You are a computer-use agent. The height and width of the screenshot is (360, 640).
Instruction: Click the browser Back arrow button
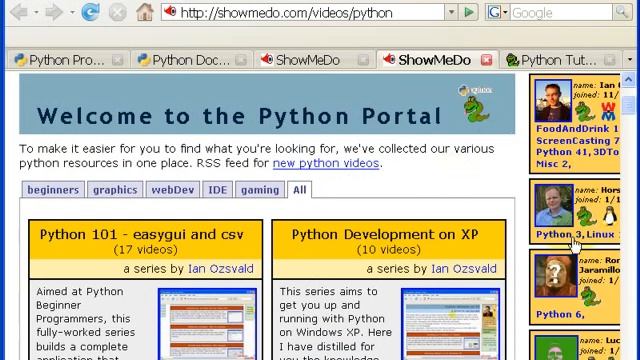pyautogui.click(x=19, y=12)
